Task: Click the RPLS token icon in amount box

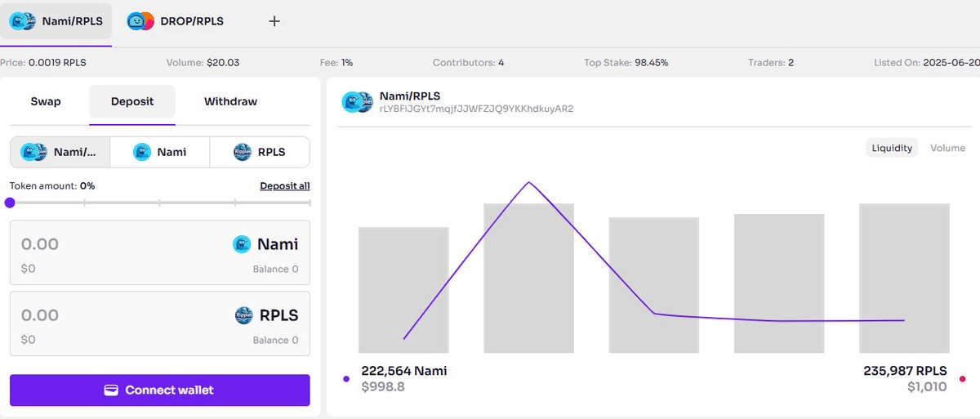Action: coord(243,315)
